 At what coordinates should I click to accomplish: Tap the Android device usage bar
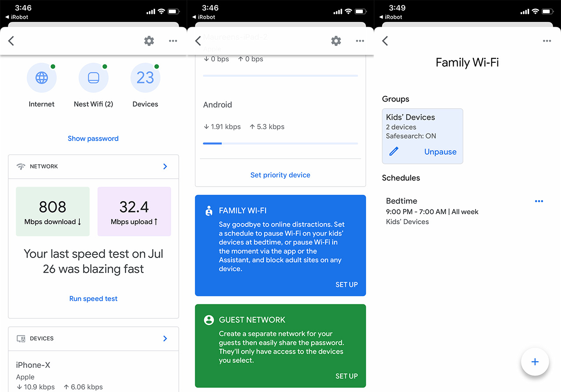(x=280, y=143)
